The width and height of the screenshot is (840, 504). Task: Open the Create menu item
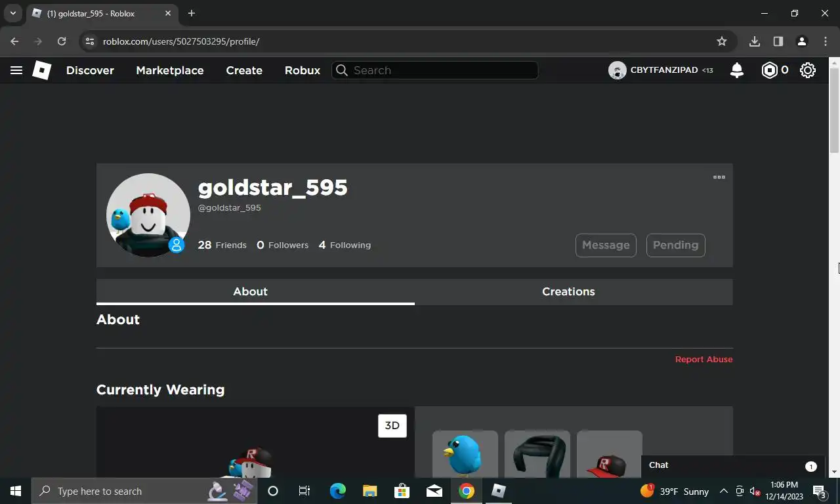click(244, 70)
